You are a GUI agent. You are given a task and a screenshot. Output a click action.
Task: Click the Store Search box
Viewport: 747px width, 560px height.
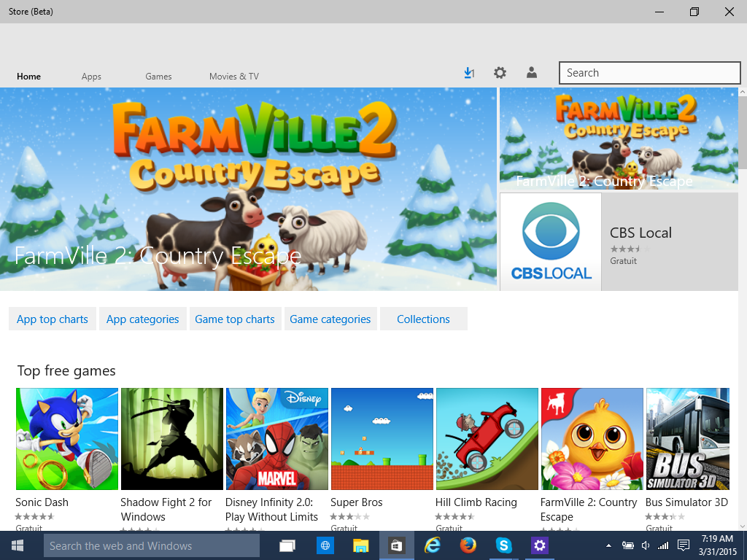pyautogui.click(x=650, y=73)
